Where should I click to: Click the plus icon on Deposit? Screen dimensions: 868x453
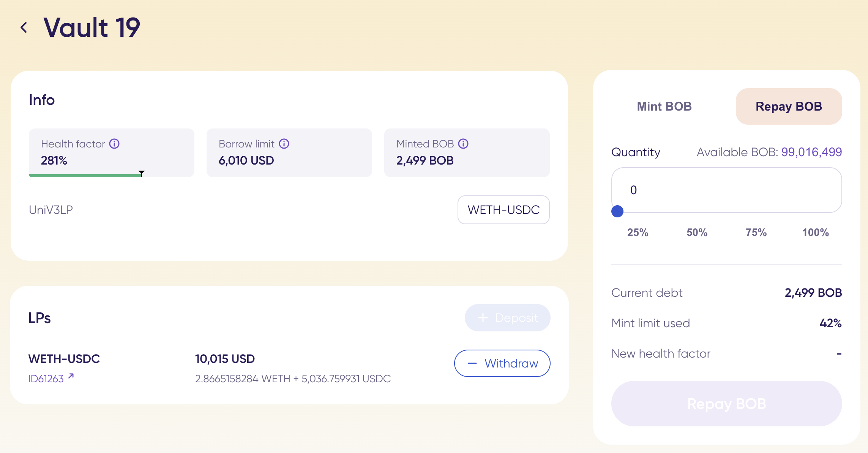[483, 318]
